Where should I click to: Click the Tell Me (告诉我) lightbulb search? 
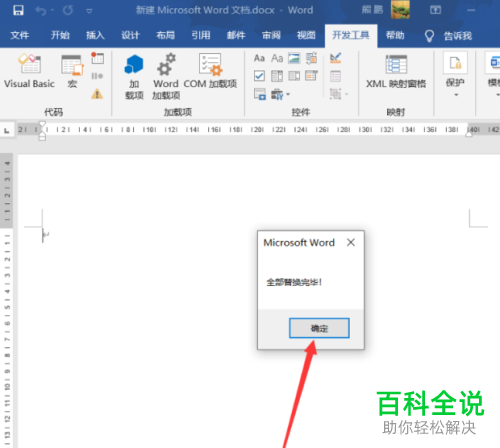[449, 36]
